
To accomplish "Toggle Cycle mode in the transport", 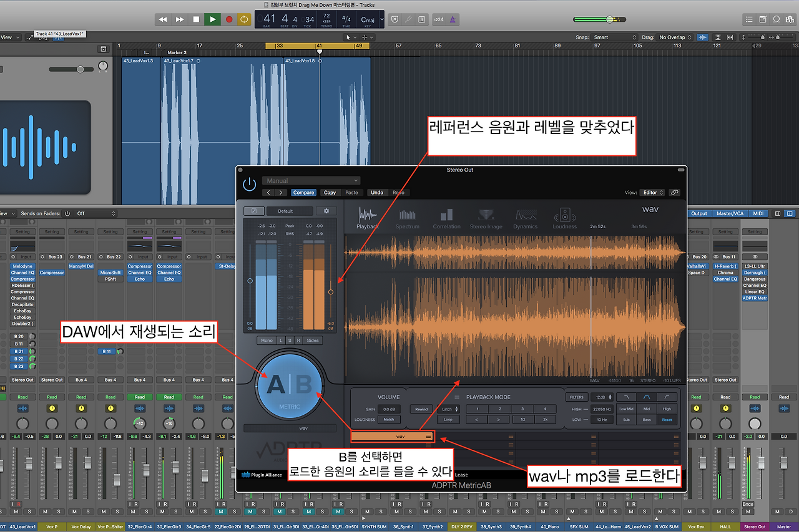I will pyautogui.click(x=244, y=19).
